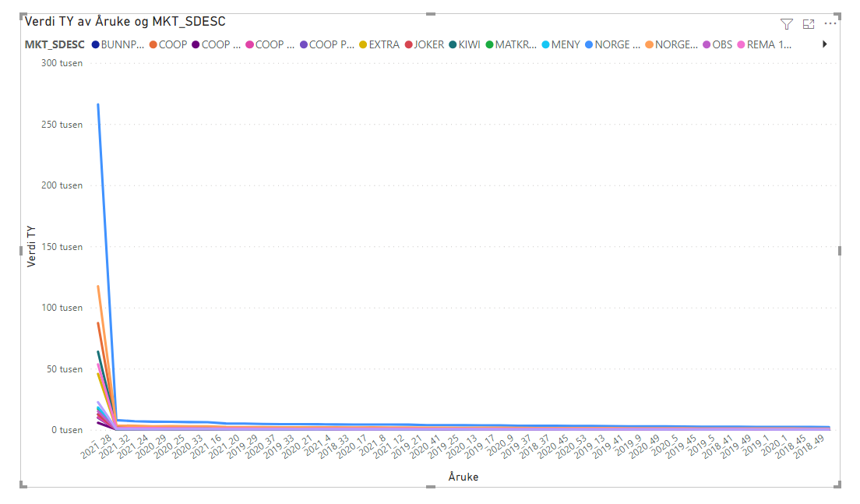Select the orange NORGE... legend entry
This screenshot has height=504, width=860.
671,45
